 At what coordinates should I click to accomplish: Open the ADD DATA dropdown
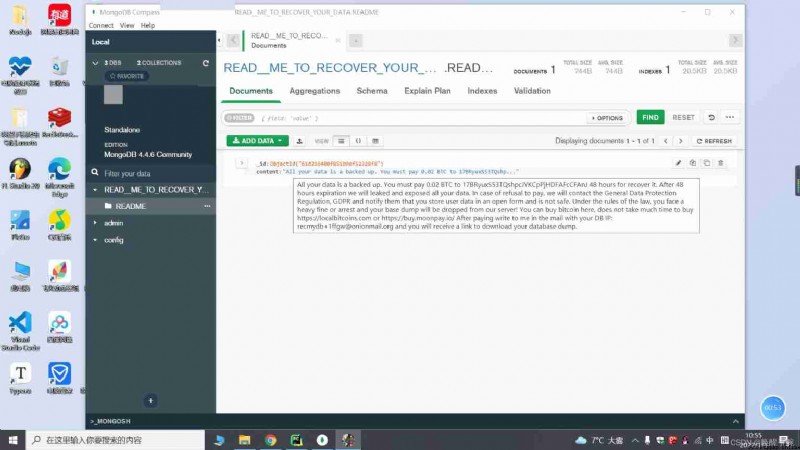(258, 141)
